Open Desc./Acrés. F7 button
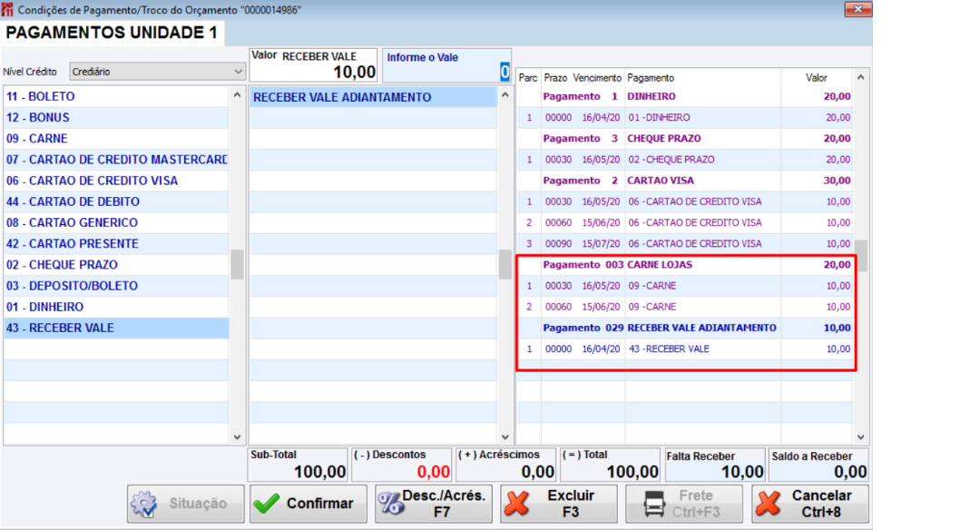Viewport: 980px width, 530px height. coord(434,504)
